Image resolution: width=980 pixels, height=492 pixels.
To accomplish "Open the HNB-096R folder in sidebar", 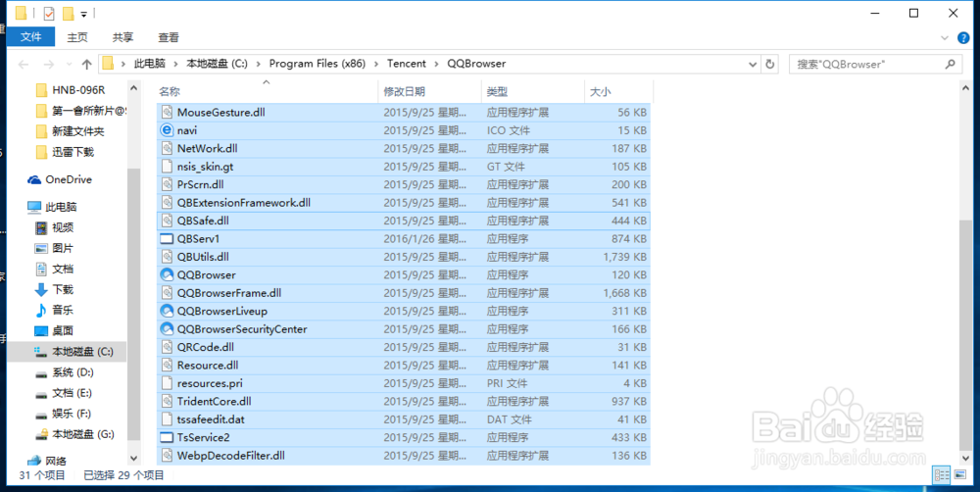I will (78, 90).
